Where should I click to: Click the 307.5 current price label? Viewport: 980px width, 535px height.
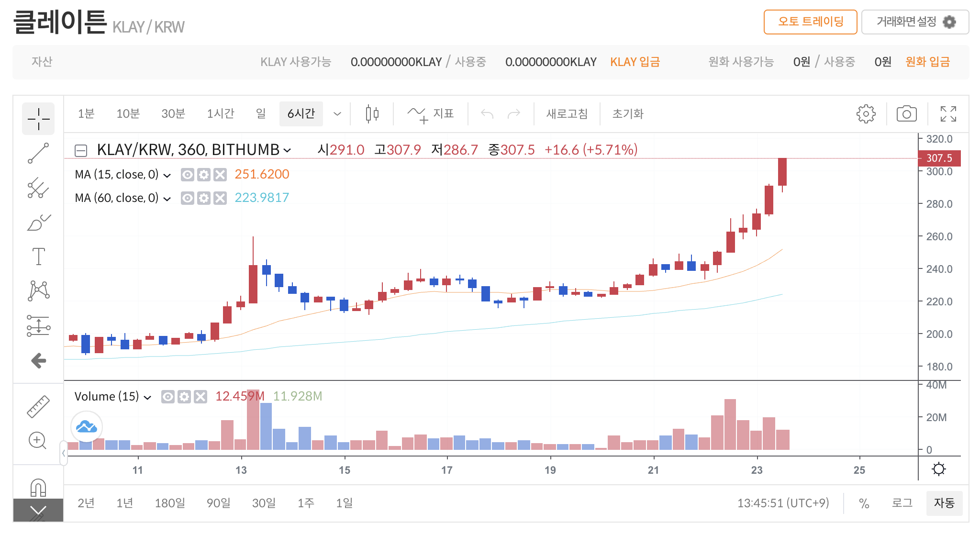click(939, 158)
